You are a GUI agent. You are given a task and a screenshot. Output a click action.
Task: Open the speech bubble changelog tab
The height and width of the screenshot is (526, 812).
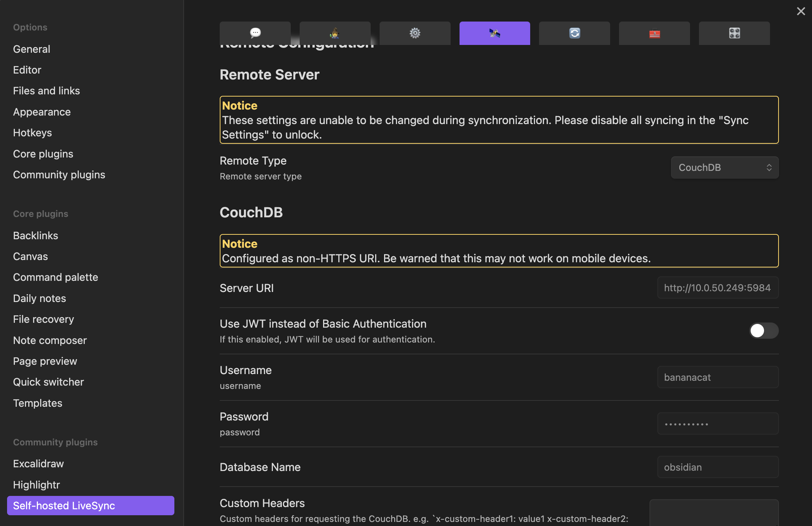click(x=255, y=33)
